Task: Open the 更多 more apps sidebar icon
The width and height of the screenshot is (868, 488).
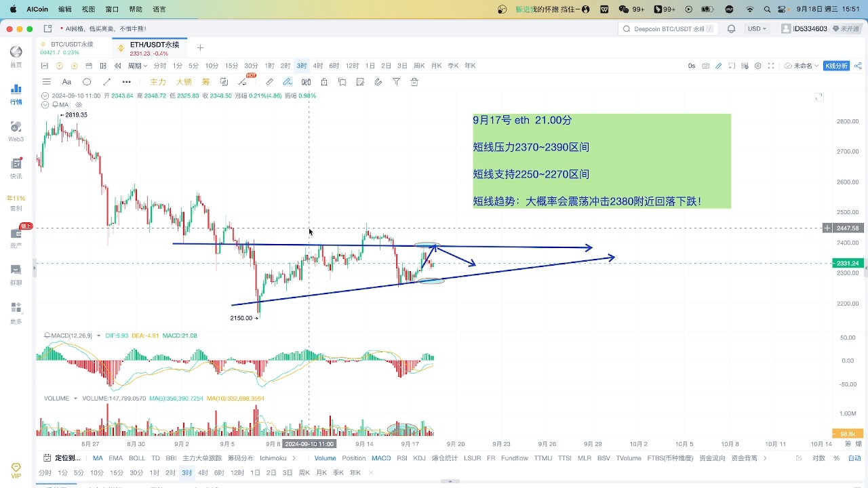Action: [x=16, y=312]
